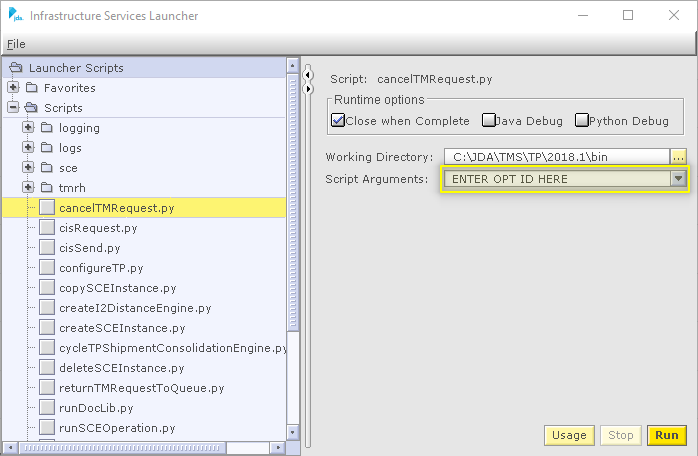Click the logging folder icon
The width and height of the screenshot is (698, 456).
point(47,127)
